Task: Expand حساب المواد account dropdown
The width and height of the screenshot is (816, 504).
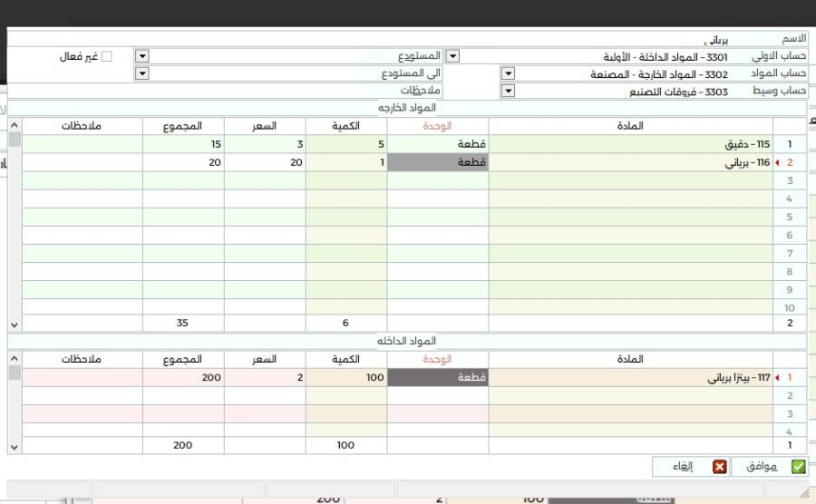Action: coord(508,73)
